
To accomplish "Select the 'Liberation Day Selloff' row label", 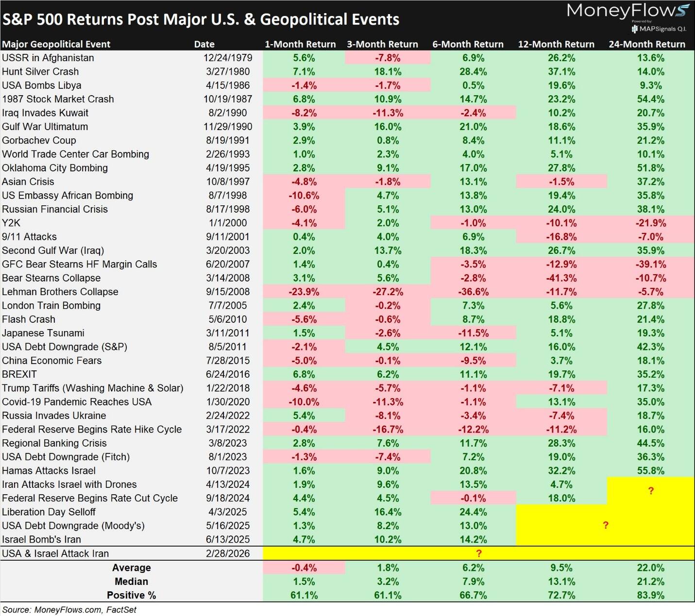I will [49, 512].
